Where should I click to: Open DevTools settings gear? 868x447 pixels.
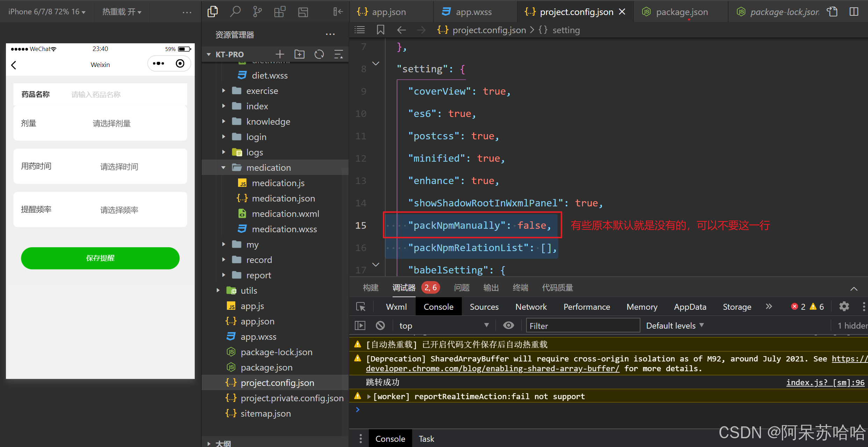(844, 307)
